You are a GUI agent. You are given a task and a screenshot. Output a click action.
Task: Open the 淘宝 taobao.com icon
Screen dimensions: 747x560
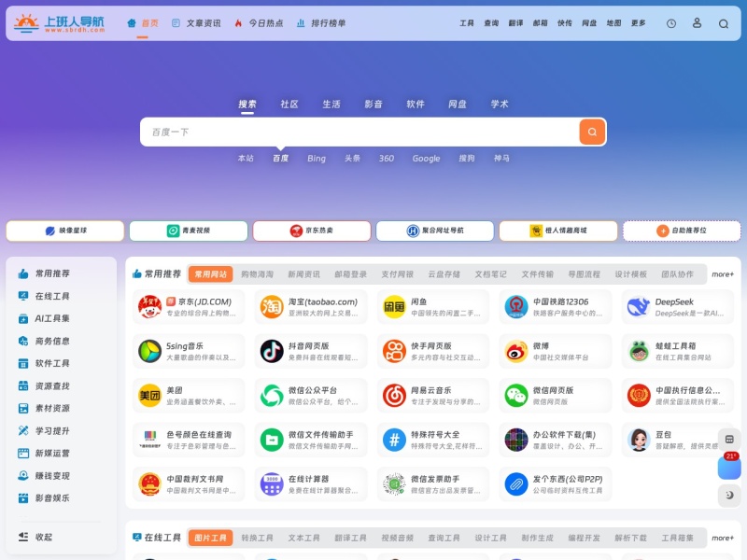click(272, 307)
